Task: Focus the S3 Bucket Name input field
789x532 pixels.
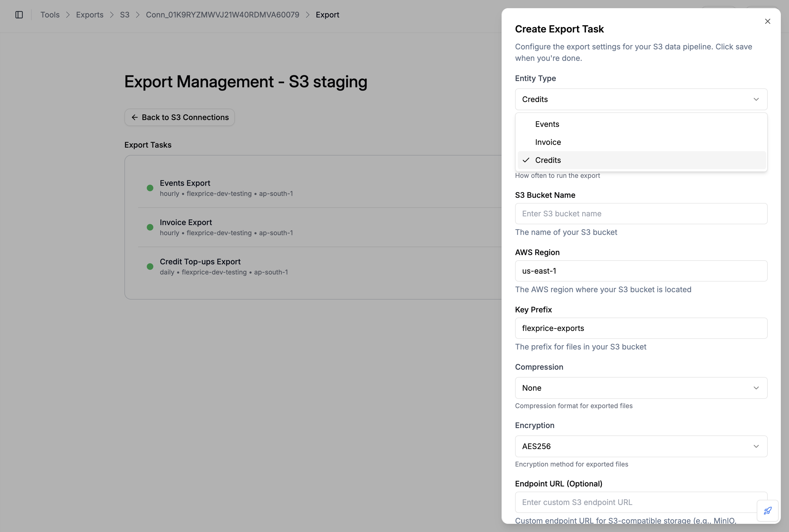Action: (641, 213)
